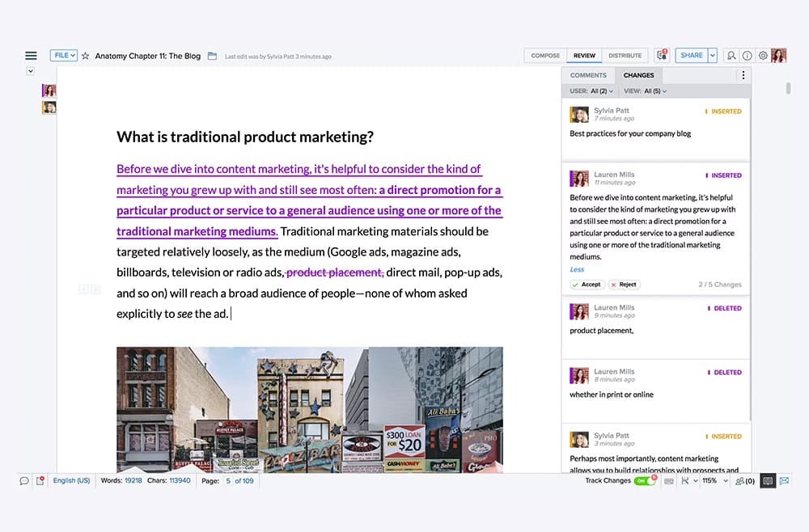This screenshot has width=809, height=532.
Task: Select the deleted 'product placement,' change card
Action: 655,327
